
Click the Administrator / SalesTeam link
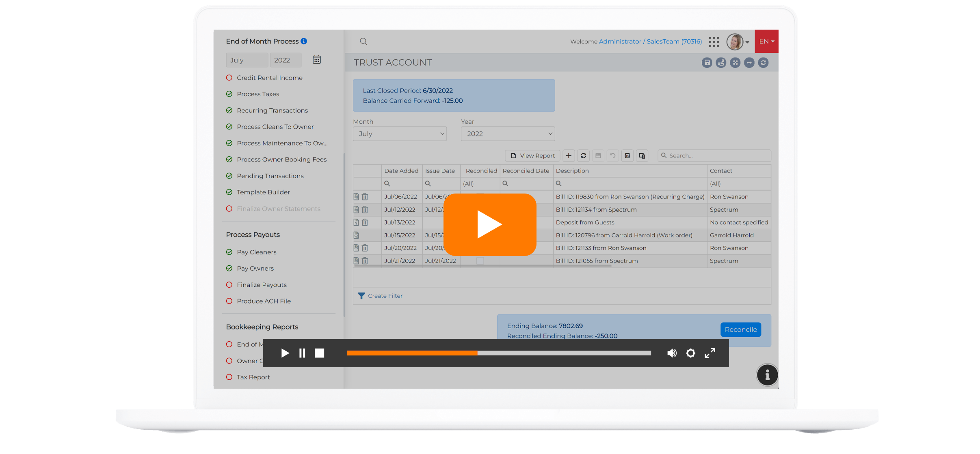(x=650, y=41)
